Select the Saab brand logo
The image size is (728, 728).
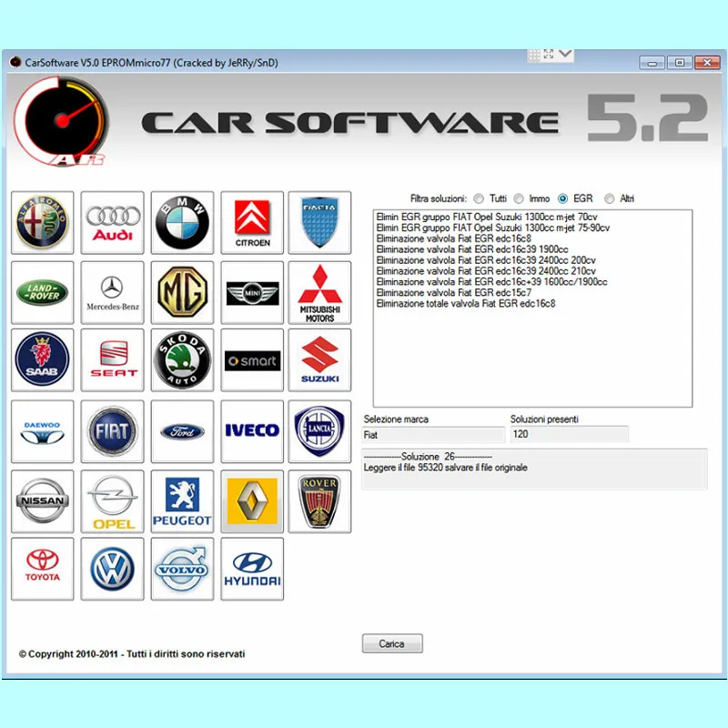42,359
